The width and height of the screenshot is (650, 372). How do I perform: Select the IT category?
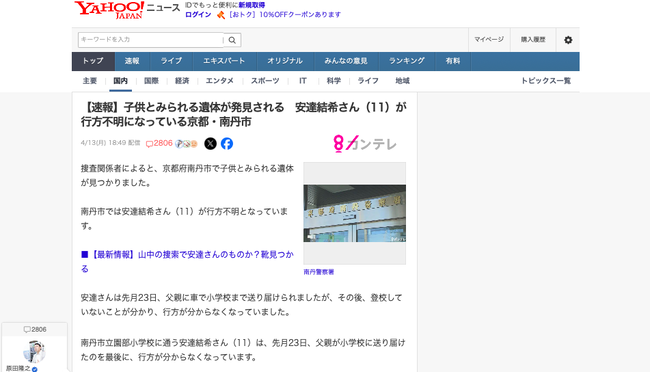pyautogui.click(x=303, y=81)
